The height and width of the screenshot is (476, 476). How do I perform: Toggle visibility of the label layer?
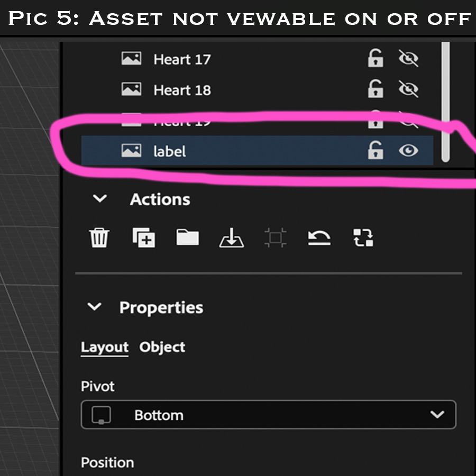408,151
